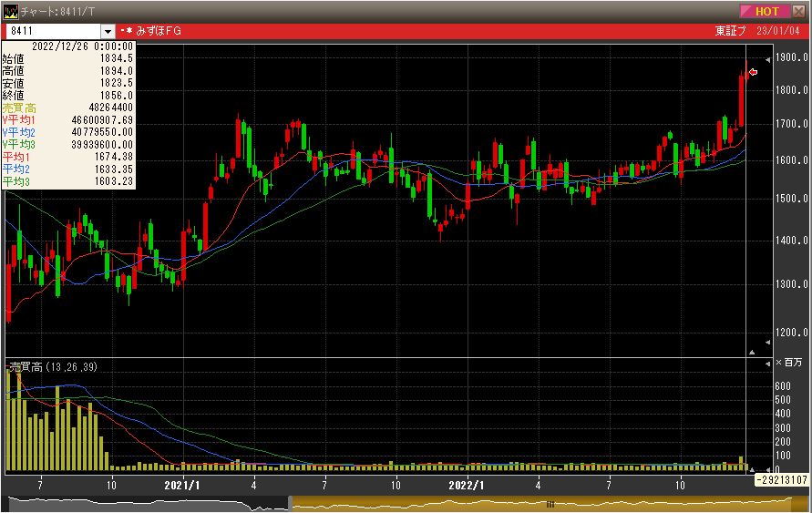This screenshot has height=513, width=812.
Task: Click the red arrow current price marker
Action: tap(753, 72)
